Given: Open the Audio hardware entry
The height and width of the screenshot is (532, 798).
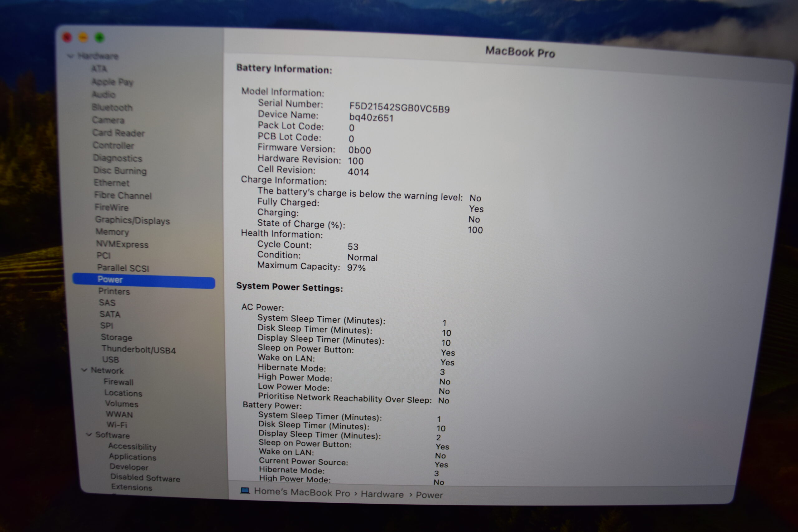Looking at the screenshot, I should point(104,94).
